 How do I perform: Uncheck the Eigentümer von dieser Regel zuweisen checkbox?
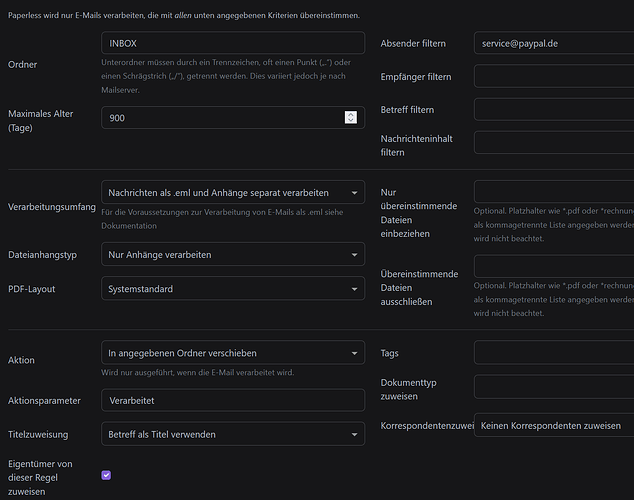coord(107,475)
